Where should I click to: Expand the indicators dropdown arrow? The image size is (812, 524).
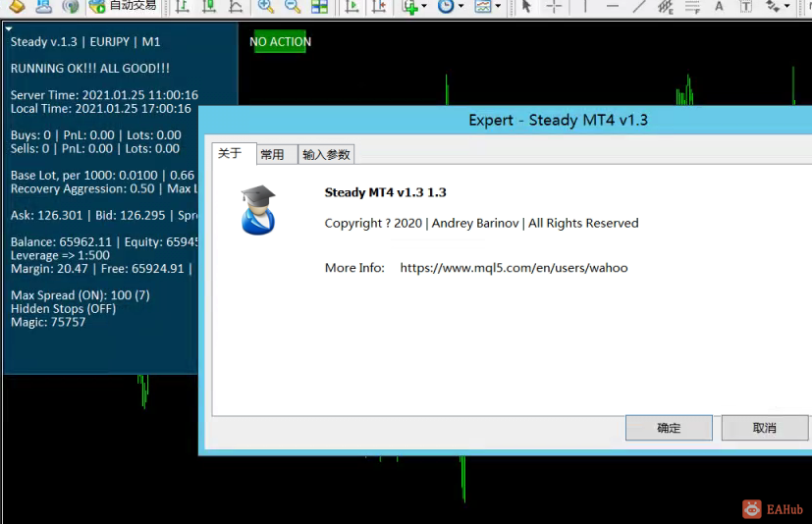pos(424,6)
